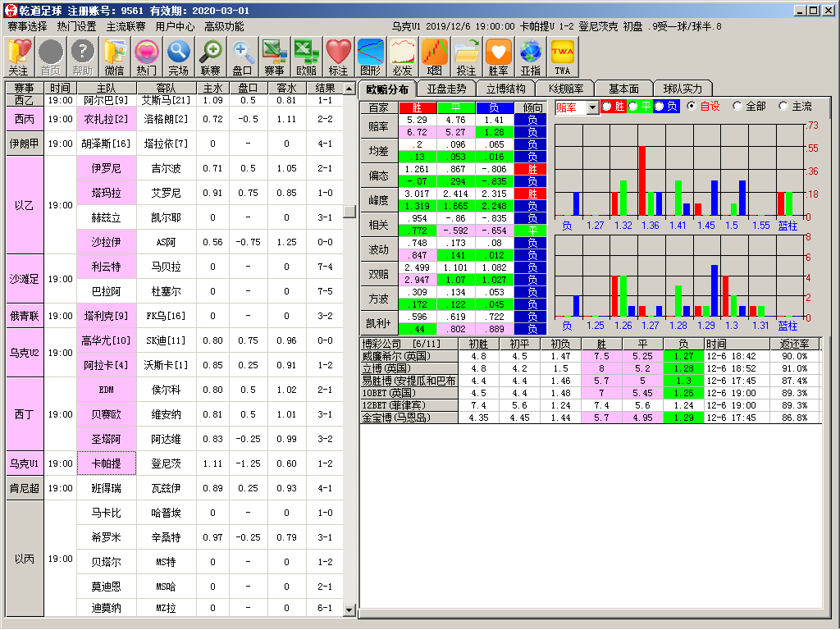
Task: Open the 帮助 help icon
Action: pyautogui.click(x=83, y=57)
